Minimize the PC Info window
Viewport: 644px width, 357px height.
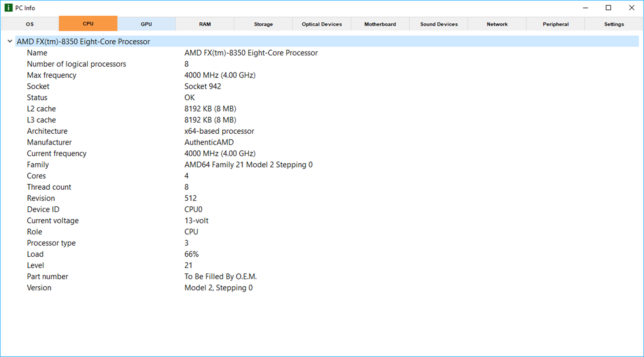[x=585, y=8]
